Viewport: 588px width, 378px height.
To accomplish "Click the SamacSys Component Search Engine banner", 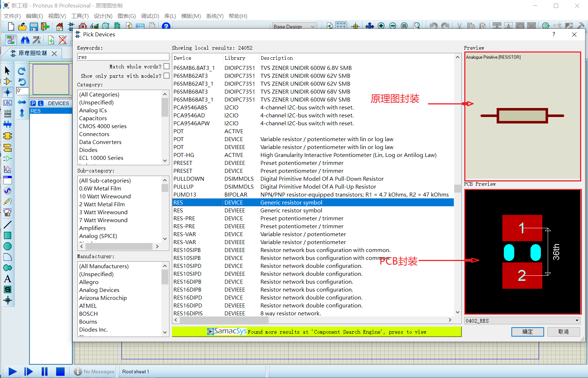I will 316,332.
